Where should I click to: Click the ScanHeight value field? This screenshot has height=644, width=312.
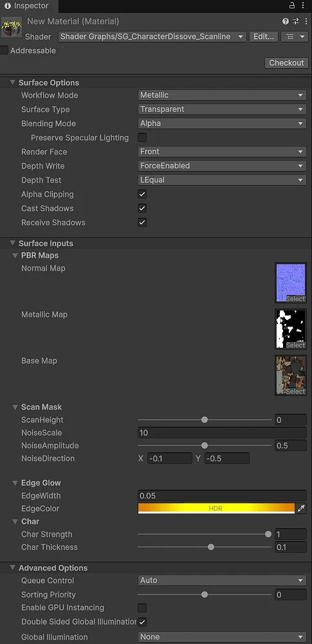pyautogui.click(x=291, y=420)
